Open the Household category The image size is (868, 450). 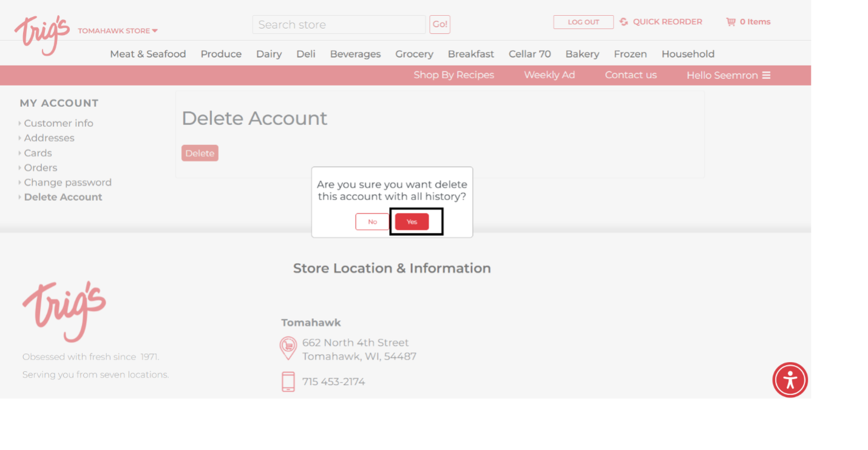688,54
